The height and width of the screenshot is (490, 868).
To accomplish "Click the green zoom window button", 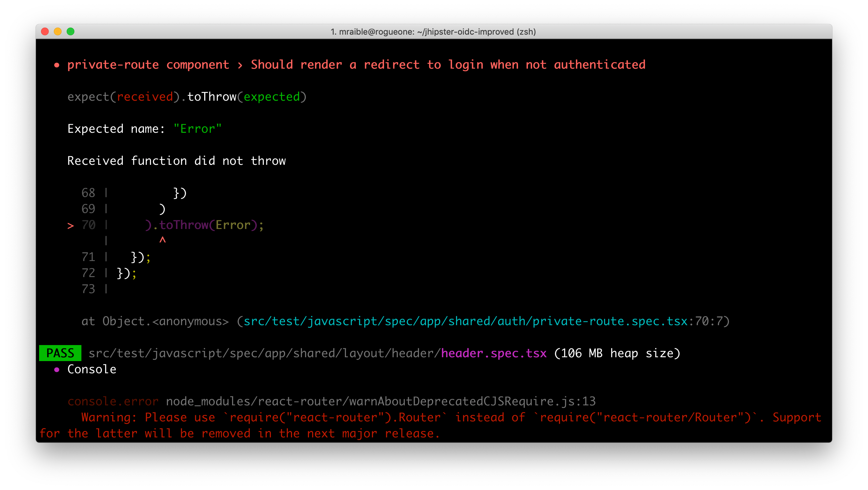I will click(x=71, y=32).
